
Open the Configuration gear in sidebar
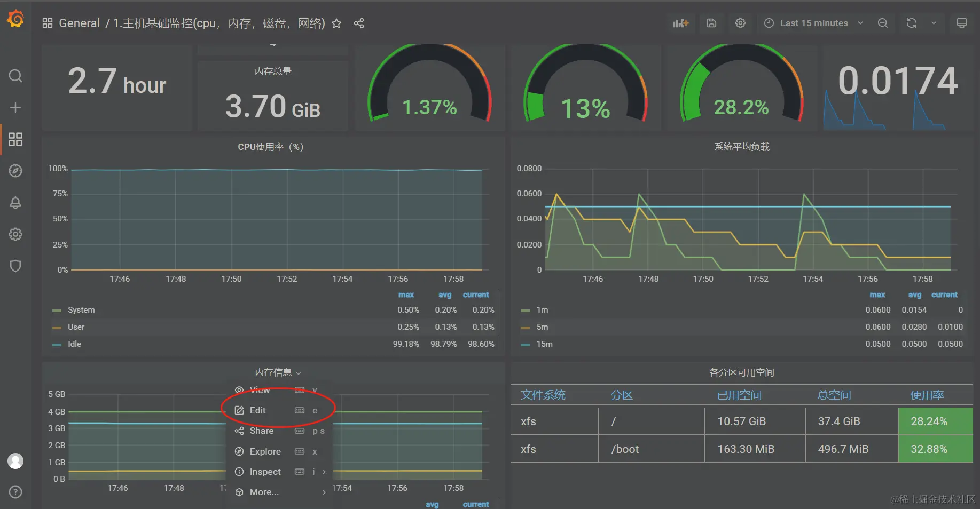[x=15, y=234]
